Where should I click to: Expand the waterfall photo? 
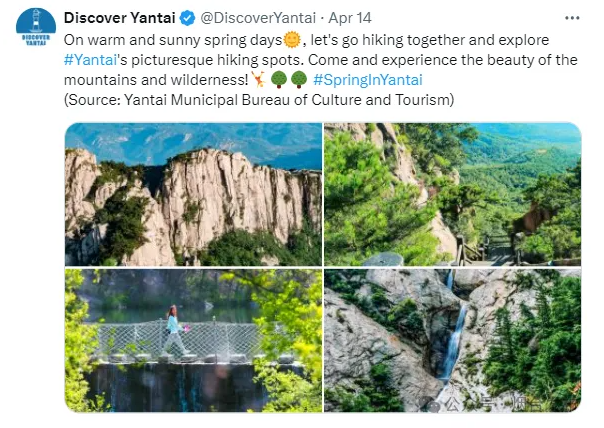click(452, 340)
